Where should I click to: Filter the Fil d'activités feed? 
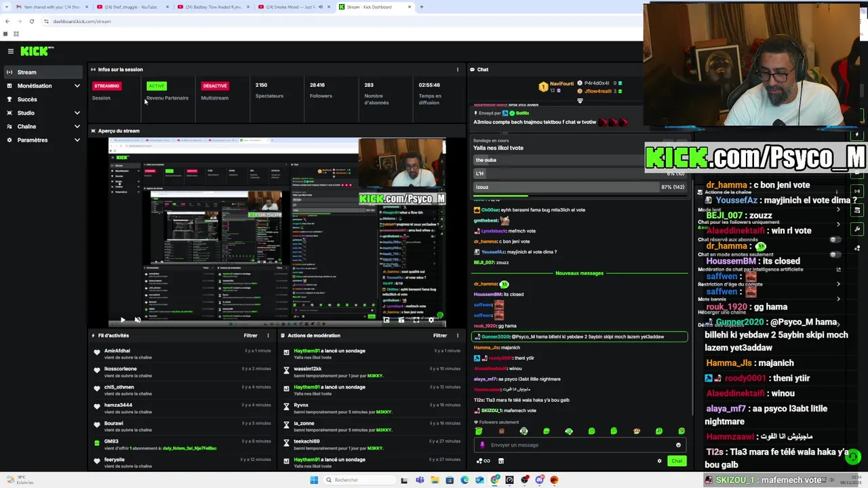click(250, 335)
